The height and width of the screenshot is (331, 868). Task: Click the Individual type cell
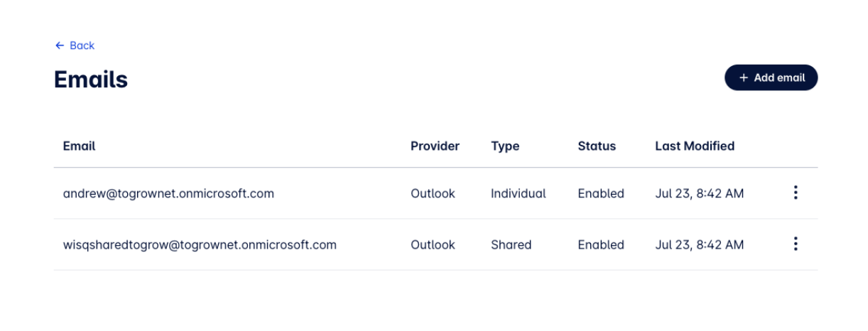click(519, 193)
